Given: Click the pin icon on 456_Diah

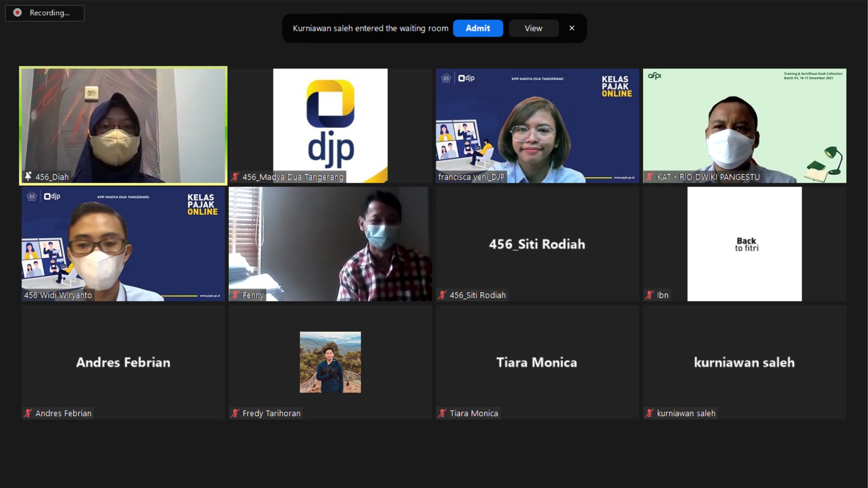Looking at the screenshot, I should (x=28, y=176).
